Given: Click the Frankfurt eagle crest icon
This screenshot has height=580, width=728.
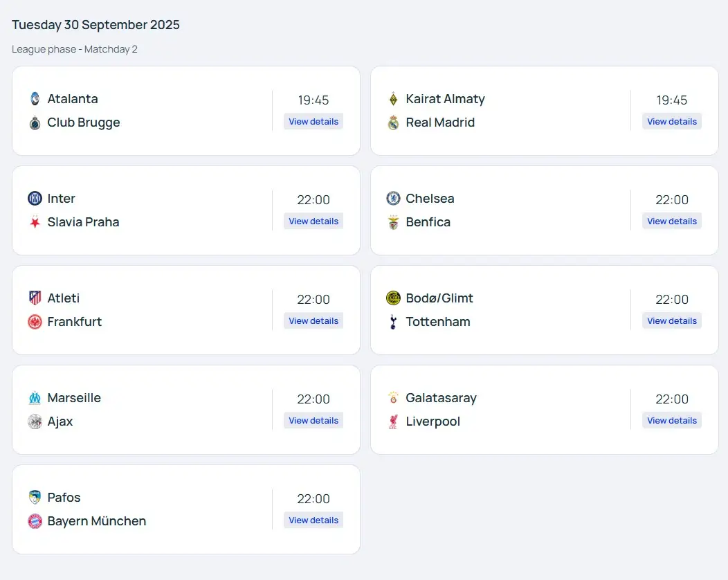Looking at the screenshot, I should [35, 322].
